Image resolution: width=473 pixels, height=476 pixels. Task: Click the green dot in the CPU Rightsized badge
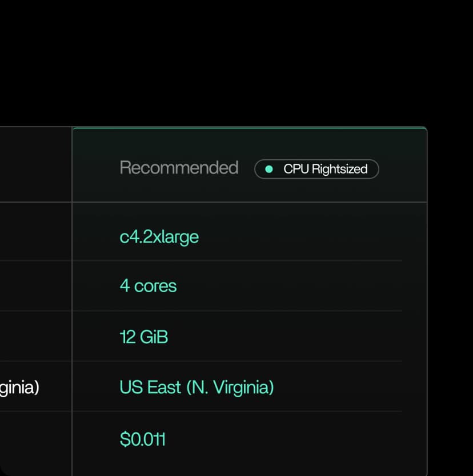[270, 170]
